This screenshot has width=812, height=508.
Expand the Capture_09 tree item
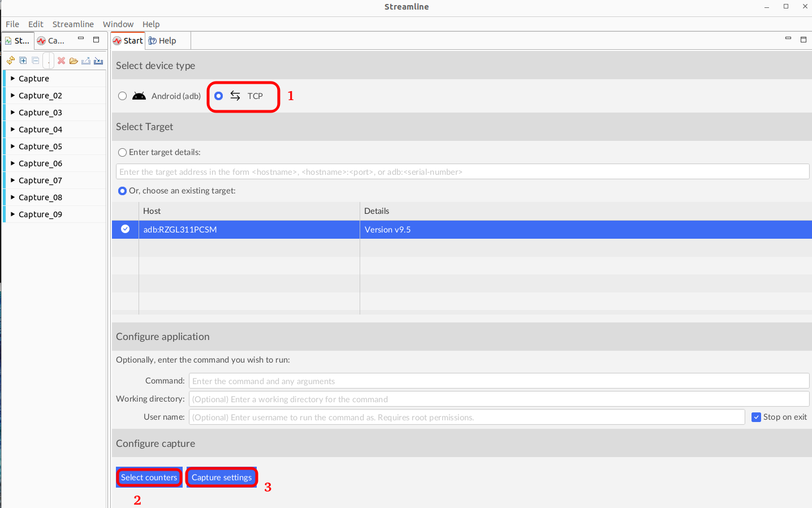[12, 214]
